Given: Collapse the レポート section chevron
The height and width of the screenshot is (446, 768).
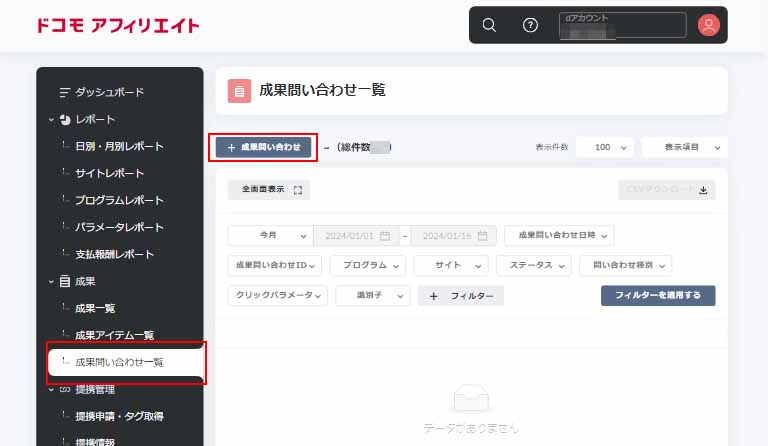Looking at the screenshot, I should coord(51,119).
